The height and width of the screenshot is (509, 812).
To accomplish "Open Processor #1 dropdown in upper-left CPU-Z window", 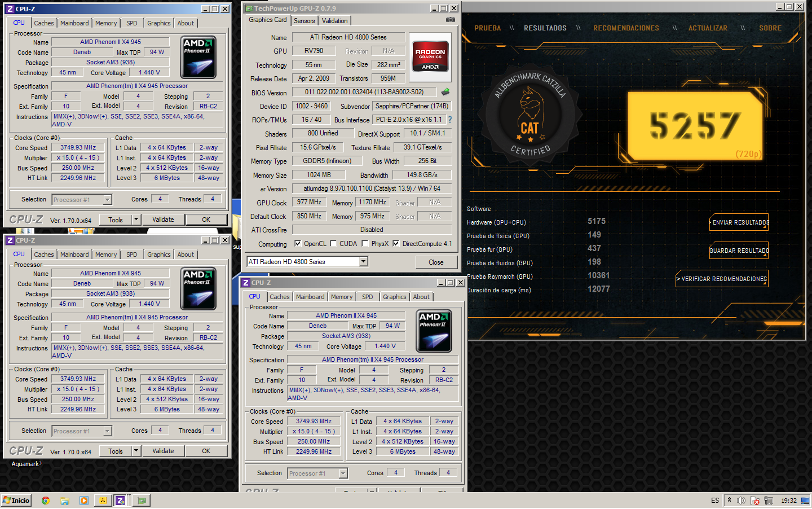I will tap(107, 200).
